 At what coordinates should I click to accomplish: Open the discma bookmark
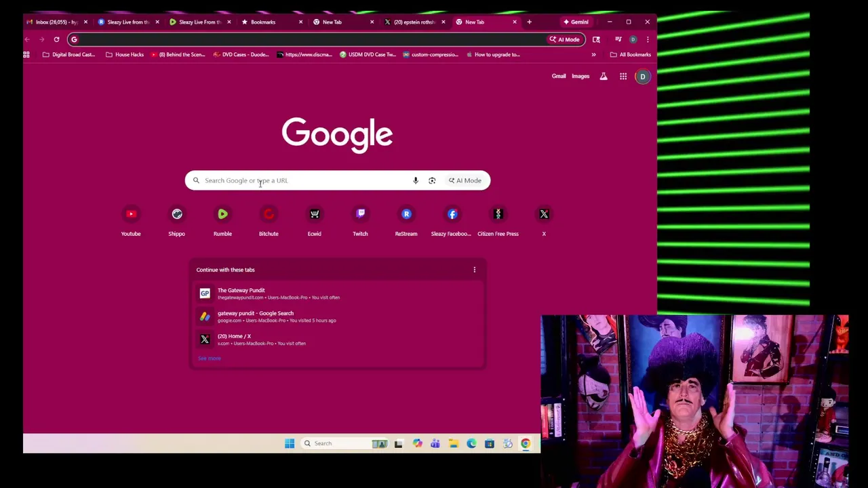coord(304,54)
